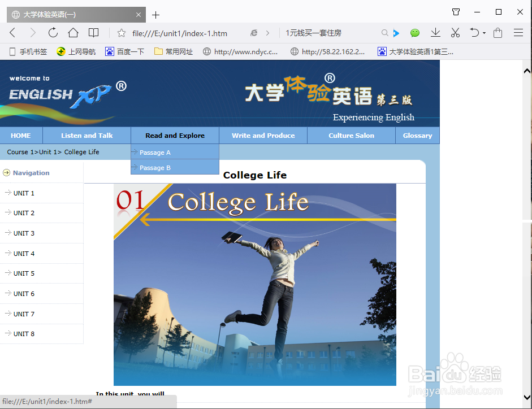
Task: Click the scrollbar down arrow
Action: (527, 397)
